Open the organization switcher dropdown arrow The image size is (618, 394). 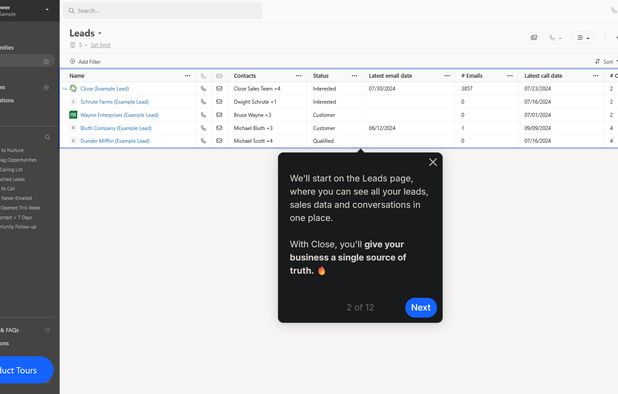pos(47,9)
